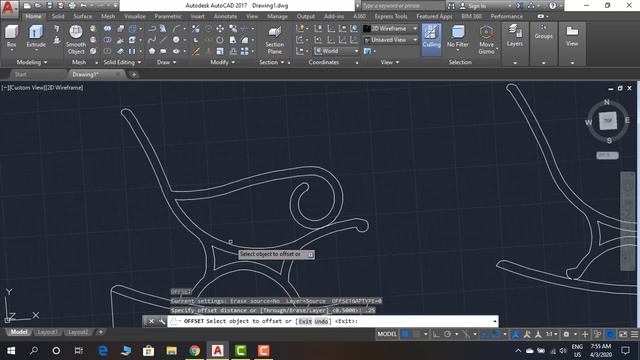Open the Section Plane tool

tap(275, 40)
